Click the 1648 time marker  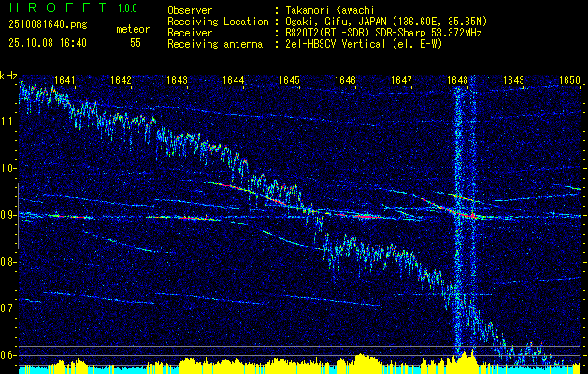click(x=457, y=79)
